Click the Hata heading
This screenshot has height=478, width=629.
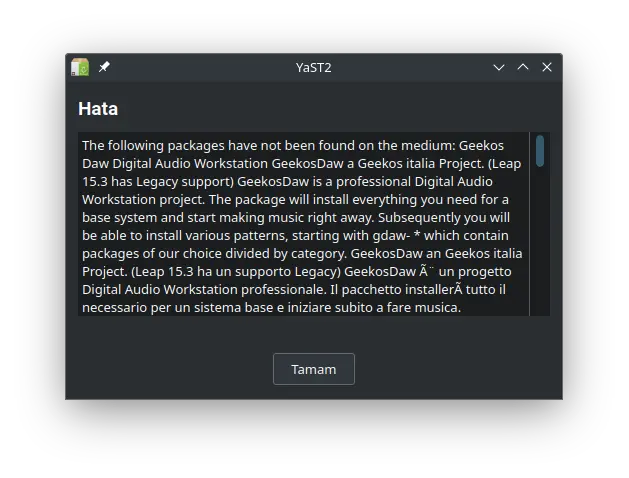point(98,109)
